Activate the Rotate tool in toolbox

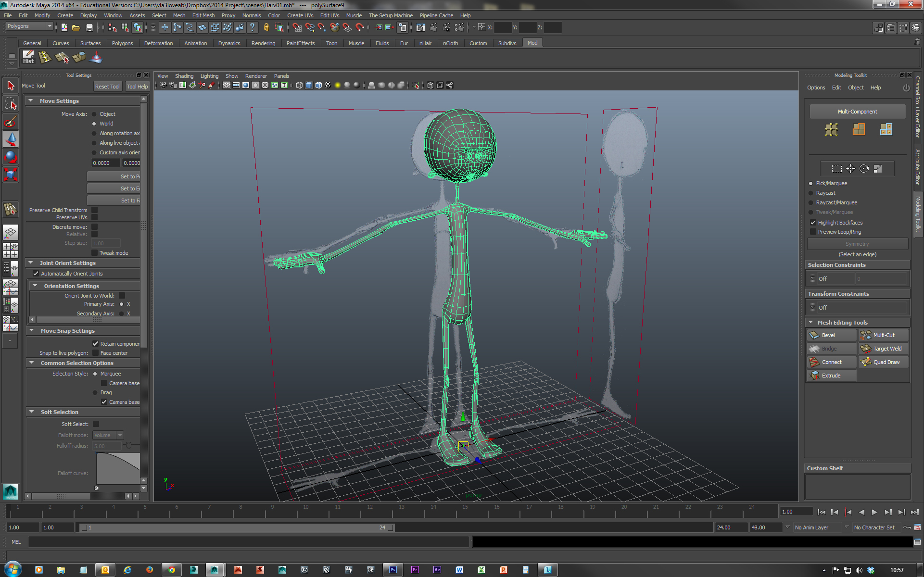(x=11, y=157)
